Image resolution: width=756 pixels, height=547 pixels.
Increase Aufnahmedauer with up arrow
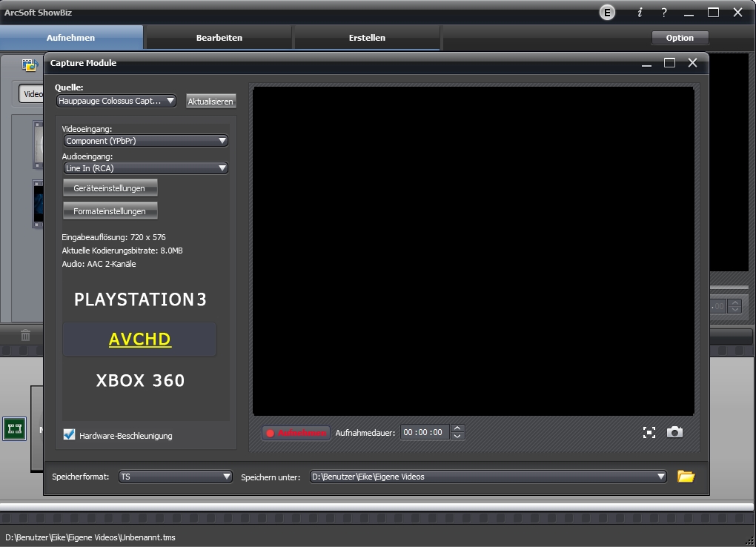(x=457, y=428)
